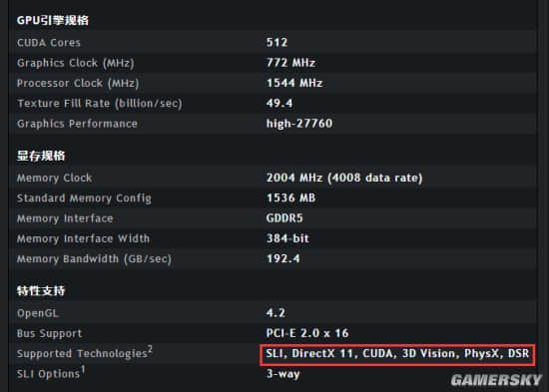This screenshot has height=392, width=549.
Task: Click the Memory Clock label
Action: coord(54,179)
